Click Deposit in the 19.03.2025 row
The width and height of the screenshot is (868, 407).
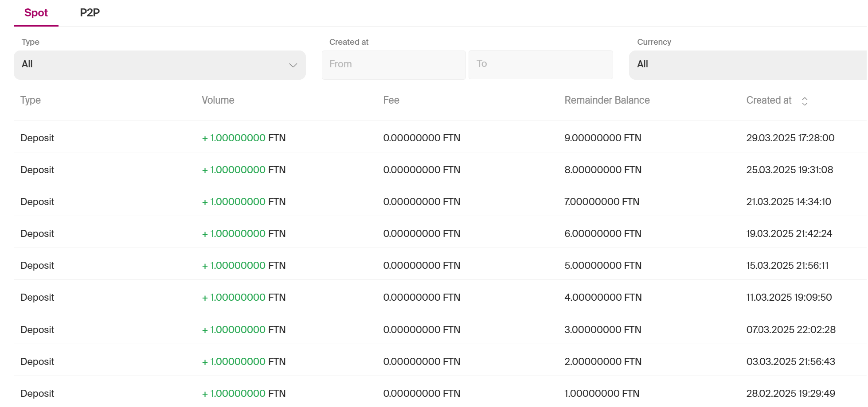[37, 234]
